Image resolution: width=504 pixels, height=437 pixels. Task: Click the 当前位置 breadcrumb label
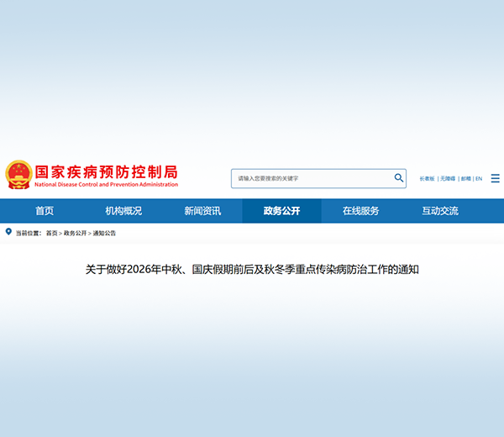[x=29, y=233]
